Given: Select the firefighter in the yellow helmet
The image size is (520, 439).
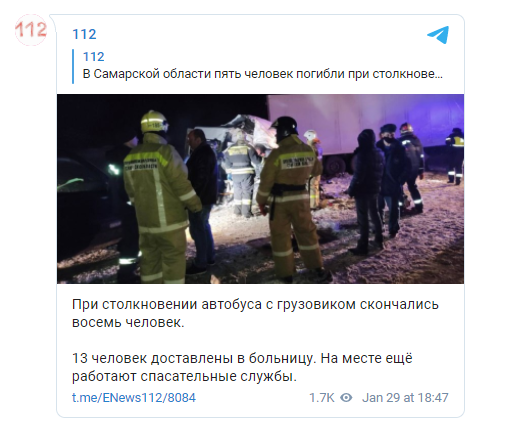Looking at the screenshot, I should coord(161,197).
